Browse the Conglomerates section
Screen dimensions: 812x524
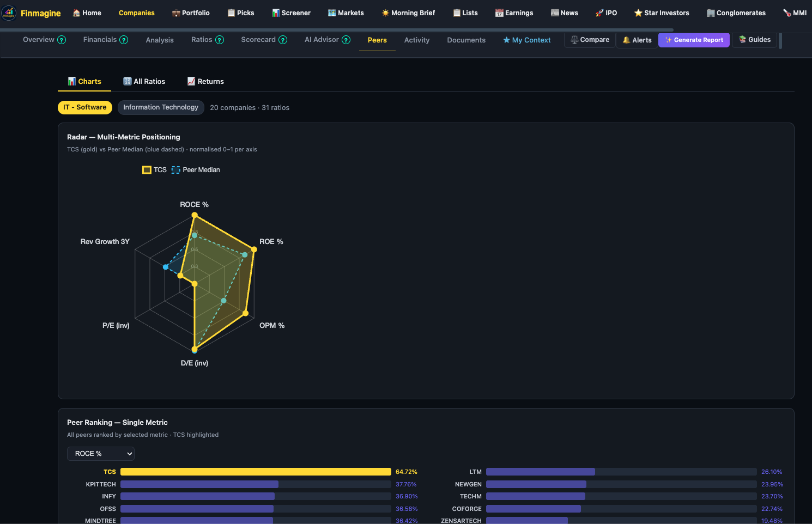pyautogui.click(x=736, y=13)
